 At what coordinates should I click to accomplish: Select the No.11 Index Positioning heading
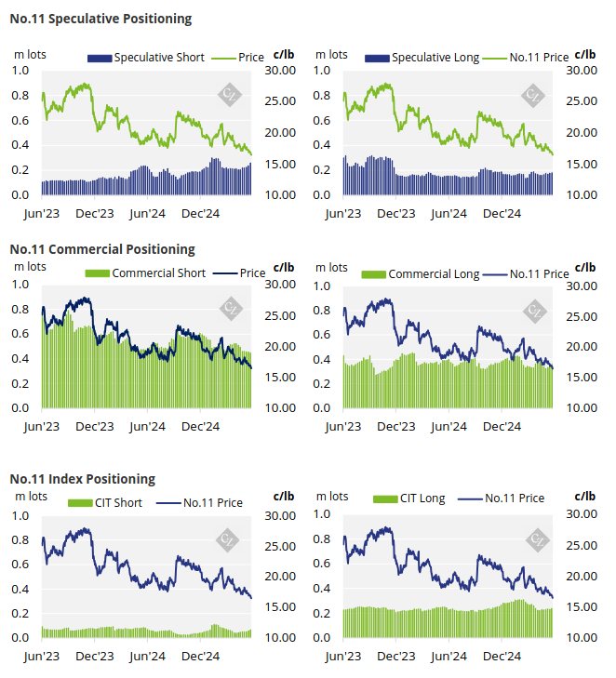pos(83,479)
